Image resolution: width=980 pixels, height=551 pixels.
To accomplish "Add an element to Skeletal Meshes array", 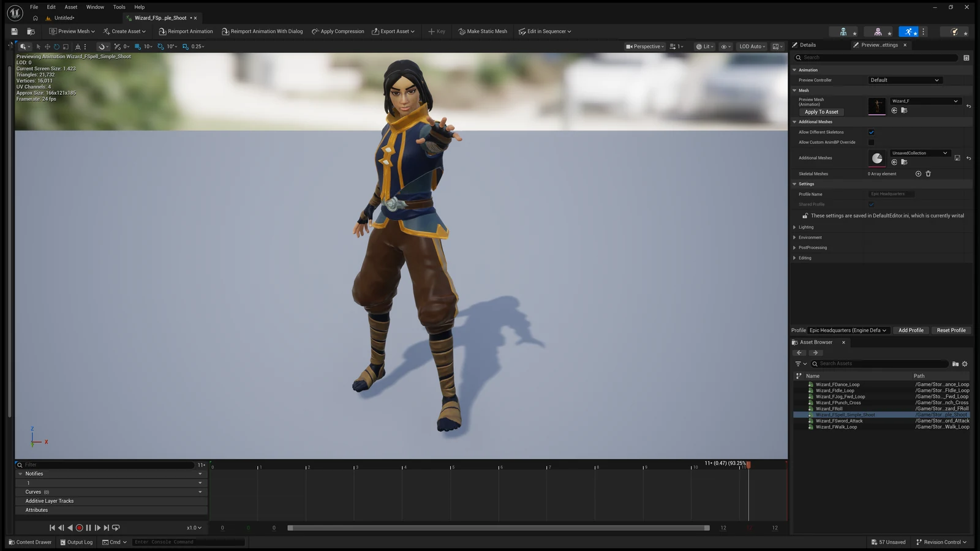I will (x=918, y=174).
